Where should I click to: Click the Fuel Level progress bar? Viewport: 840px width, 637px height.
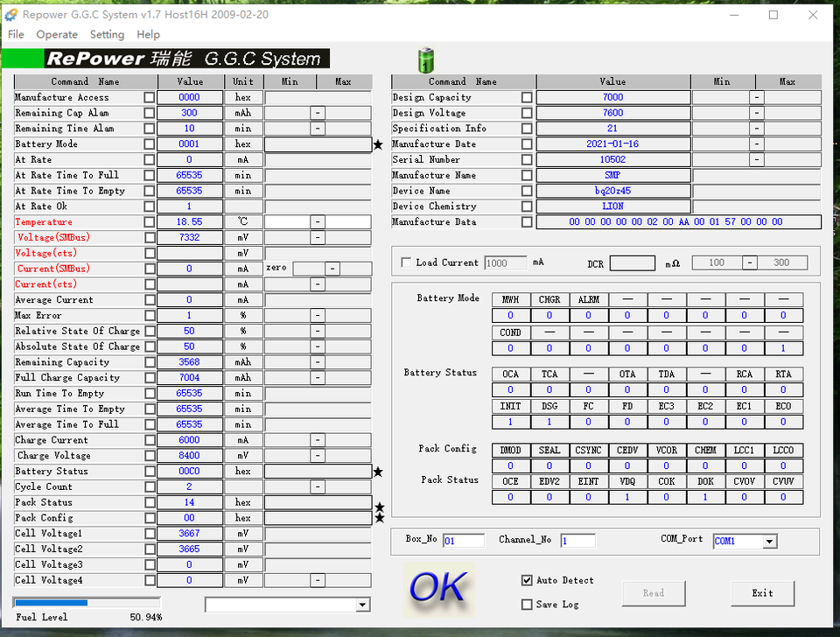87,603
